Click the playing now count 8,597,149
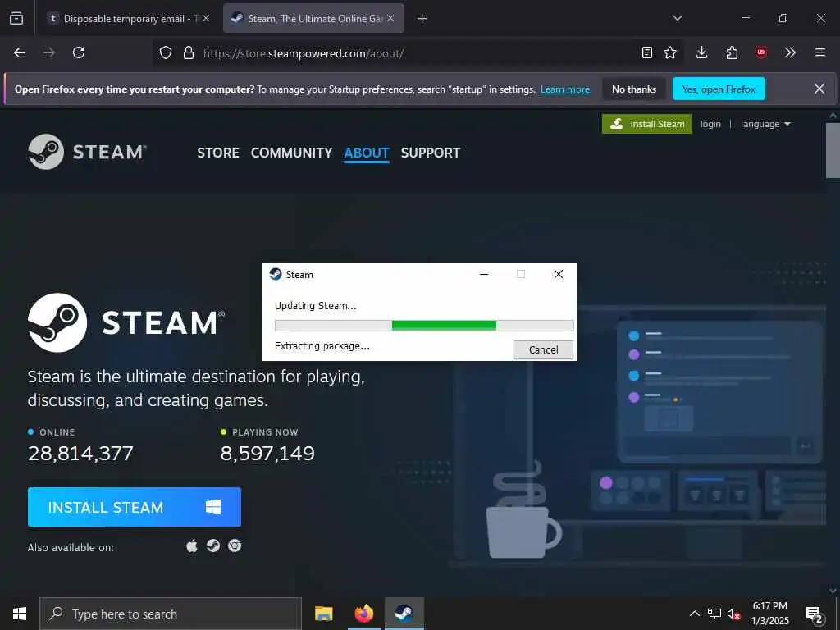 click(267, 453)
